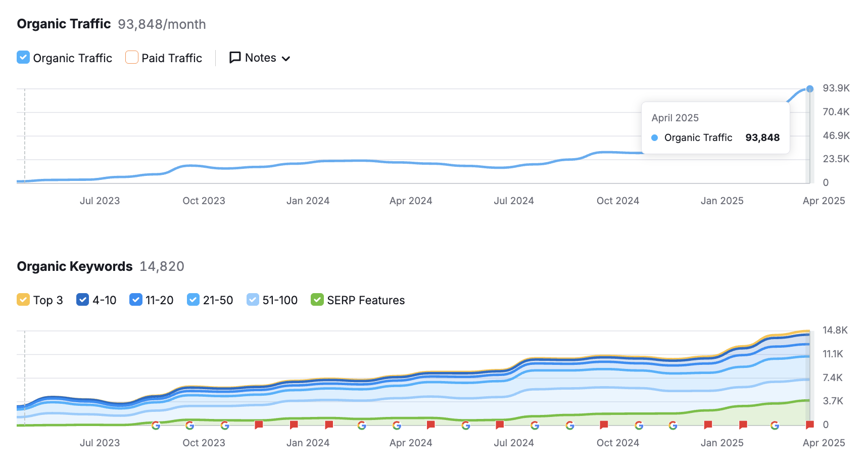Click the red note marker near Jan 2024
Screen dimensions: 868x469
(294, 425)
